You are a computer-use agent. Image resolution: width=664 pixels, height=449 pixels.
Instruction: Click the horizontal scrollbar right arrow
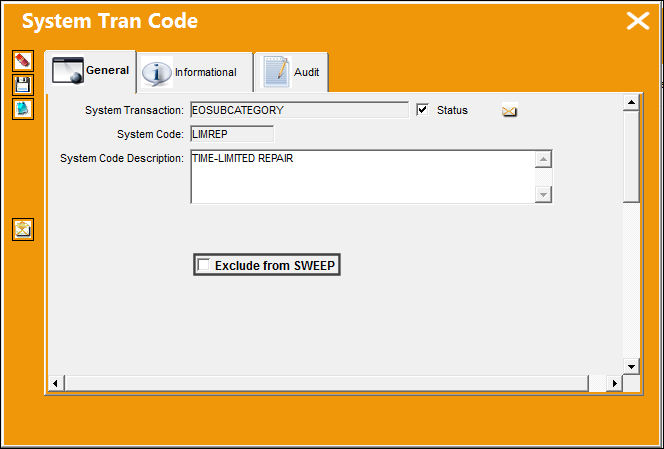[x=614, y=384]
